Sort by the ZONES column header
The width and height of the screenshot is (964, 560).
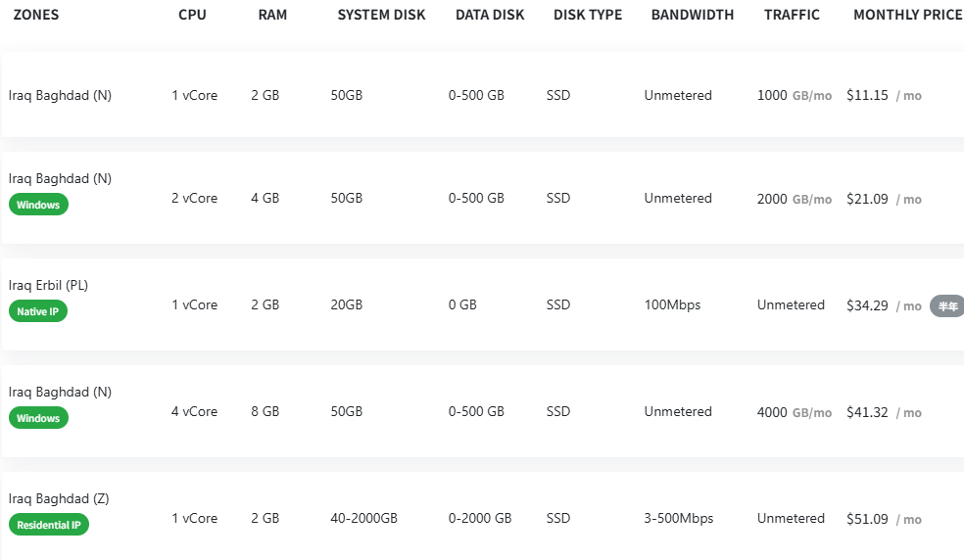(x=36, y=15)
